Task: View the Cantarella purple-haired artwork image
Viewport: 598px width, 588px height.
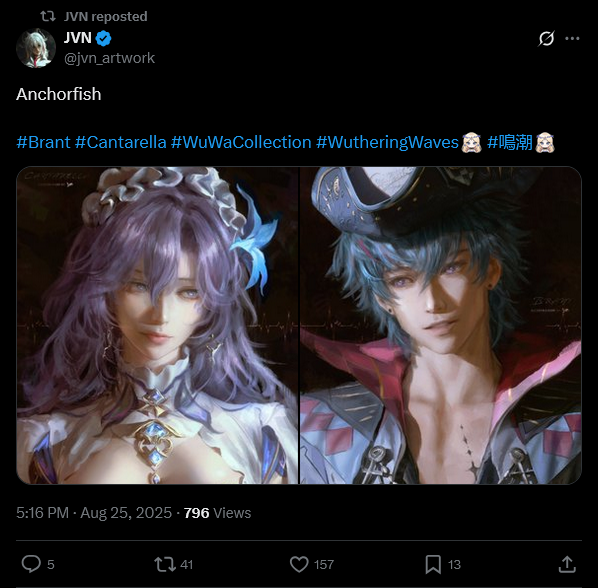Action: (x=157, y=325)
